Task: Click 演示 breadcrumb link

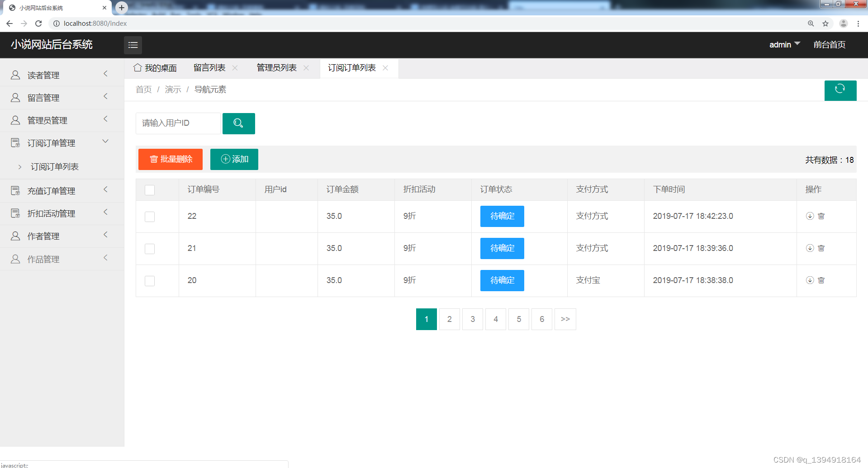Action: point(173,90)
